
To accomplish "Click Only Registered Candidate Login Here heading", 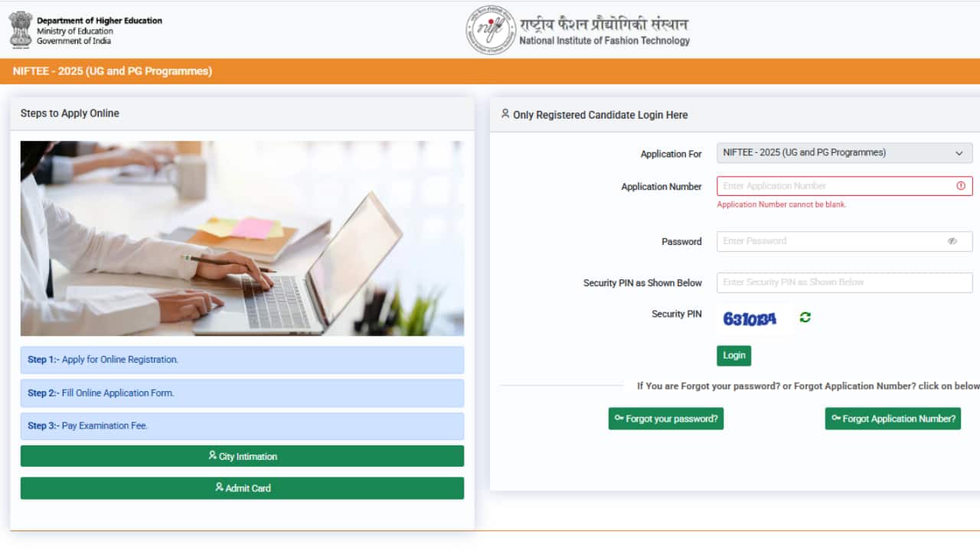I will coord(600,115).
